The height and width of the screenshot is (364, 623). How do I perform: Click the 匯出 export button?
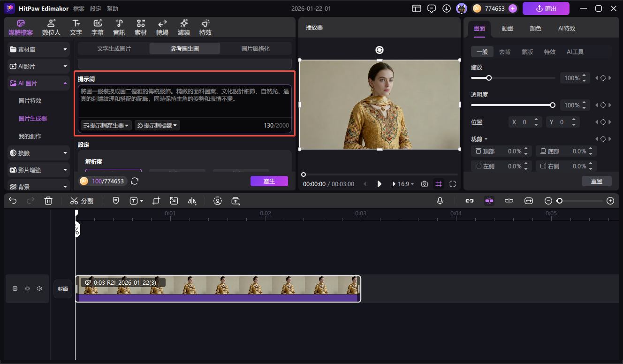coord(546,8)
